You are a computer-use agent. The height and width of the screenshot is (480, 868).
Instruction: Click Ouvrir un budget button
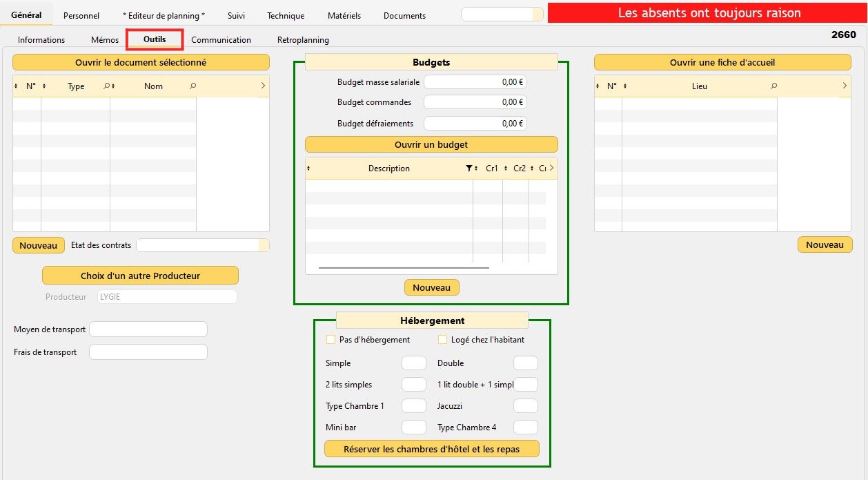(431, 145)
